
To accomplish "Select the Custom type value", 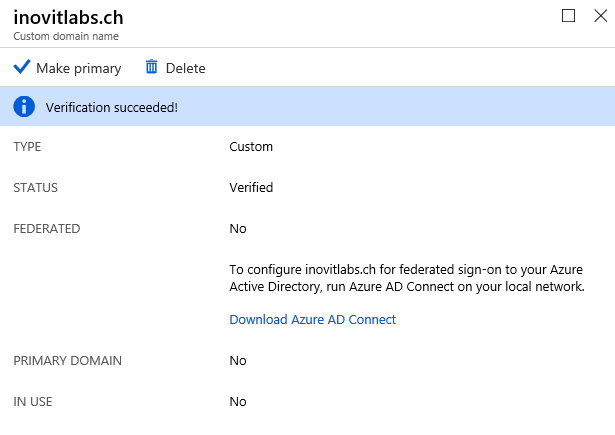I will tap(251, 147).
